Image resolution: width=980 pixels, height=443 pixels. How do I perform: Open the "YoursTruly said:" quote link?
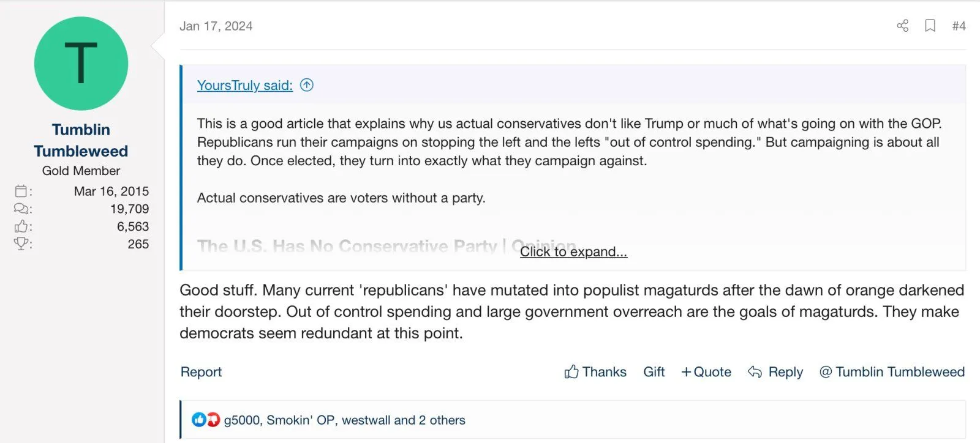[x=244, y=85]
